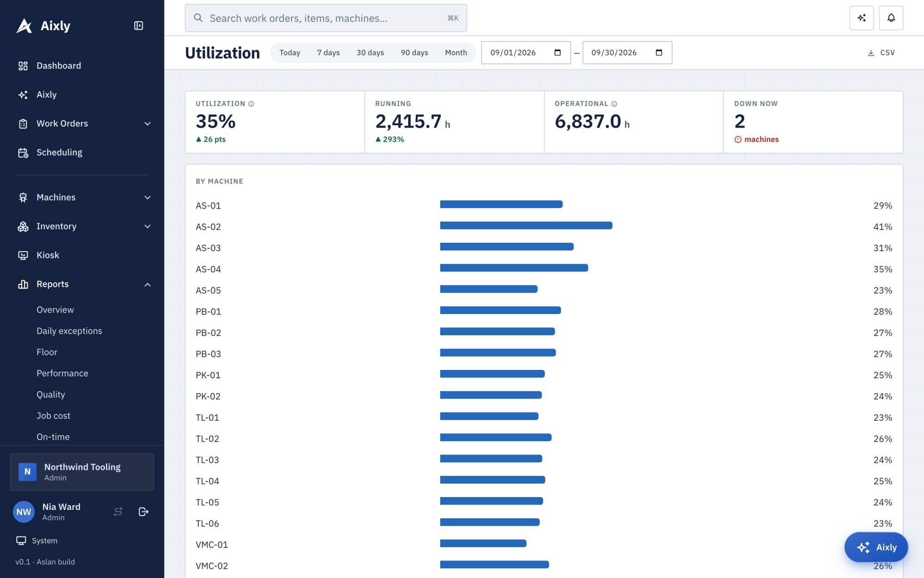This screenshot has width=924, height=578.
Task: Click the 09/01/2026 start date field
Action: pos(526,53)
